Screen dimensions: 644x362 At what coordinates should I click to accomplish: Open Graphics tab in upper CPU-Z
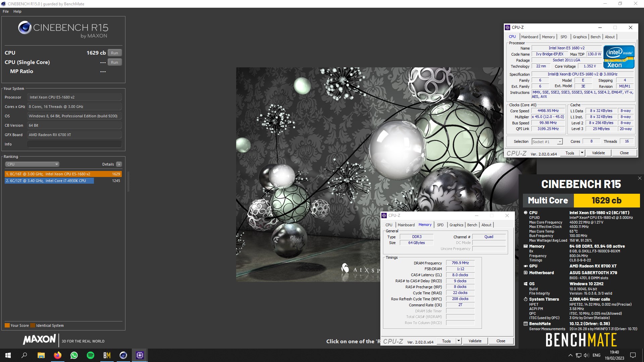coord(580,37)
